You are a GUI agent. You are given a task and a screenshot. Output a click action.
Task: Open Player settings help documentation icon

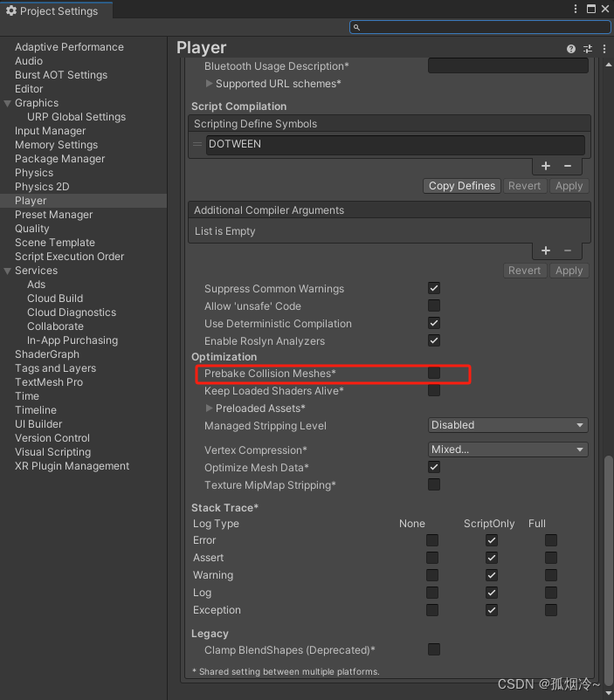click(570, 48)
